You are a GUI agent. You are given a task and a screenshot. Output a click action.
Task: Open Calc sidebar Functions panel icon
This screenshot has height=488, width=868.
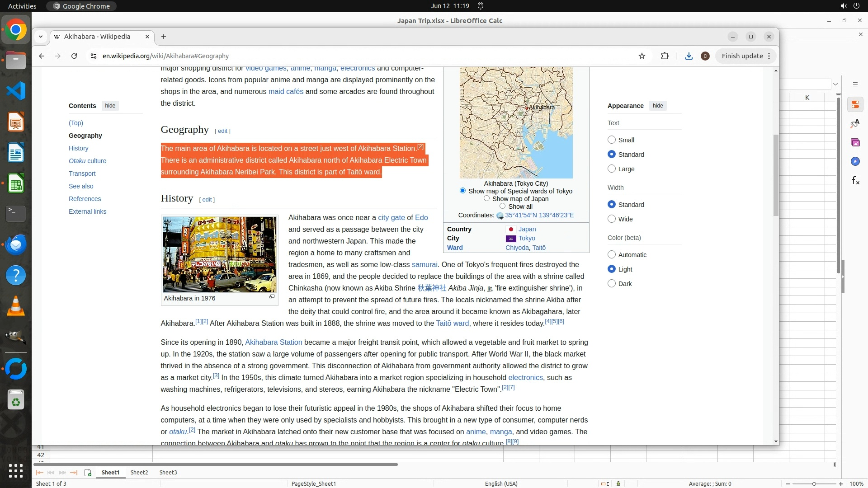pyautogui.click(x=855, y=181)
